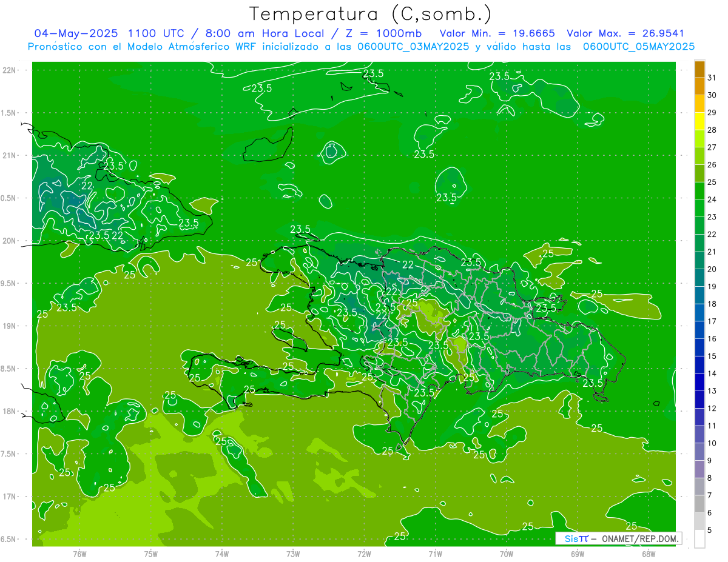Click the orange legend swatch above 31
The height and width of the screenshot is (562, 728).
click(699, 69)
